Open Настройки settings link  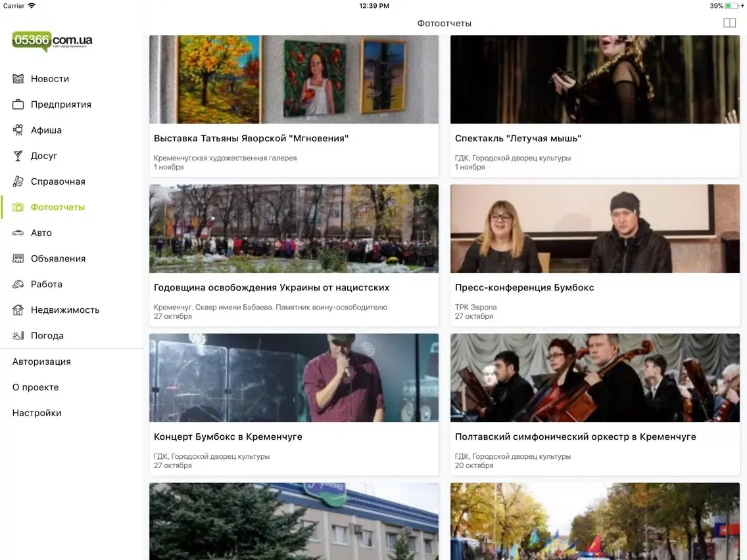37,413
